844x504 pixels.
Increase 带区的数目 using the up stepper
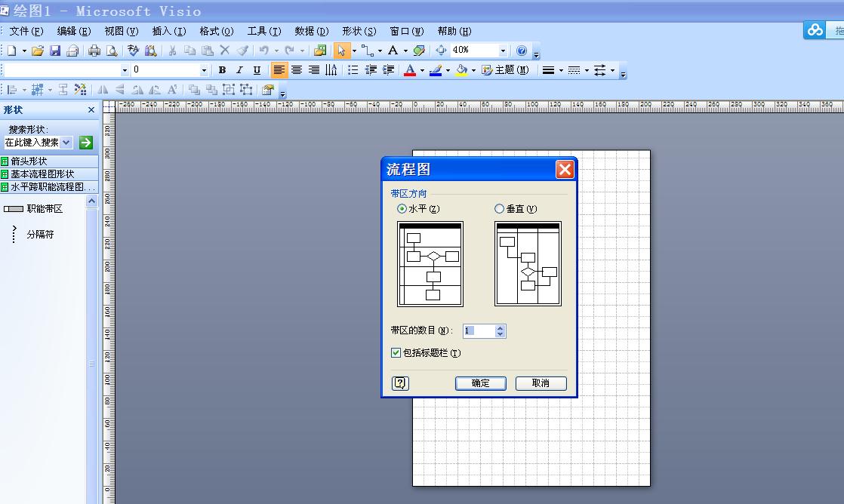pyautogui.click(x=501, y=327)
